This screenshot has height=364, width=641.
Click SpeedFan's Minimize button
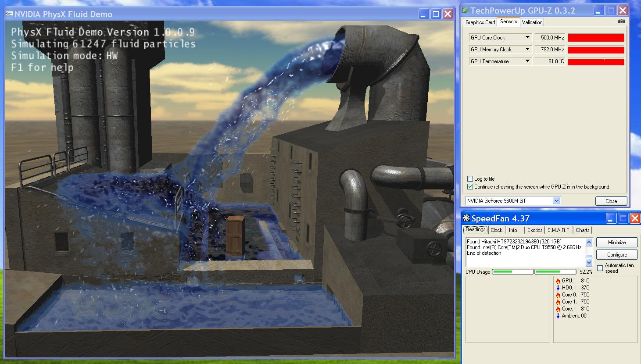pyautogui.click(x=617, y=243)
